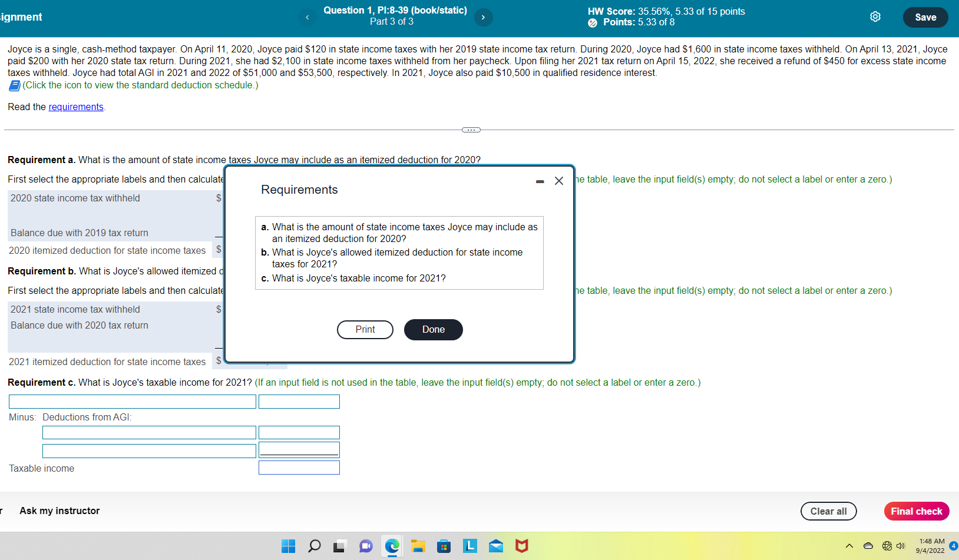Open the clock and date panel
Screen dimensions: 959x560
(931, 546)
